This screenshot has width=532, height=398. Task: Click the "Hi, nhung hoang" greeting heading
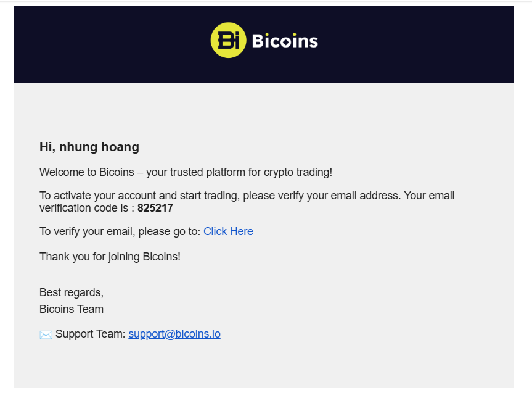click(89, 147)
